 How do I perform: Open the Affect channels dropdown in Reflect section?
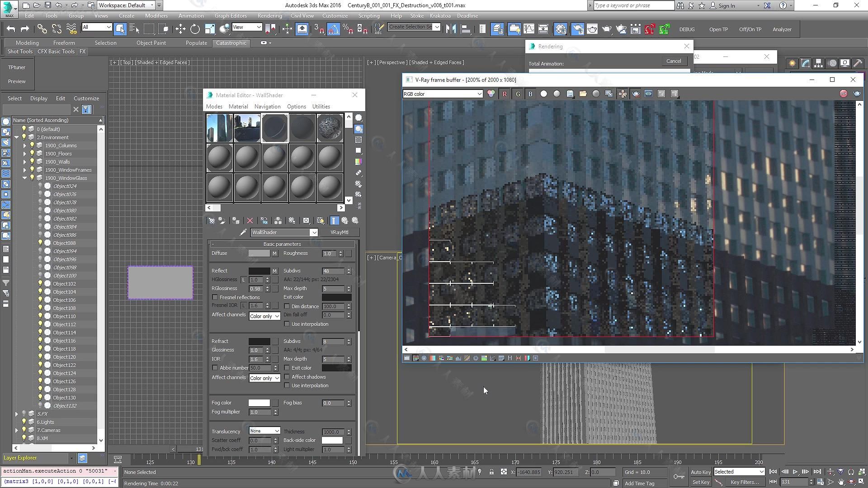coord(264,316)
